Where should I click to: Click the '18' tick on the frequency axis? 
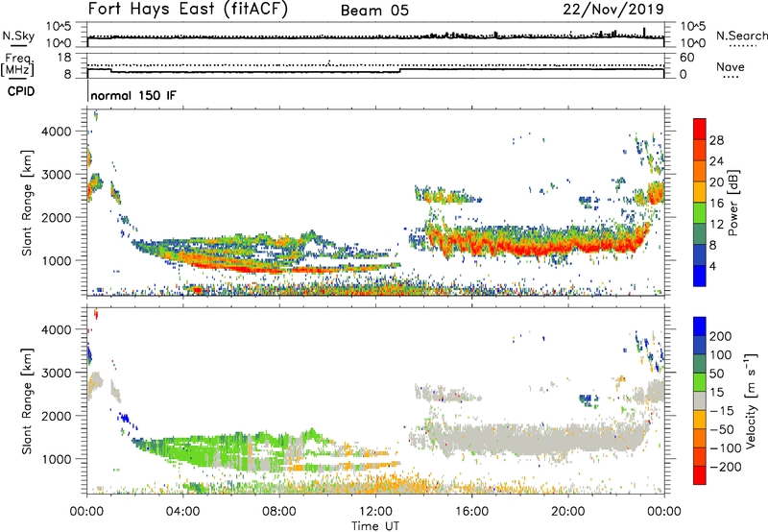pos(64,58)
